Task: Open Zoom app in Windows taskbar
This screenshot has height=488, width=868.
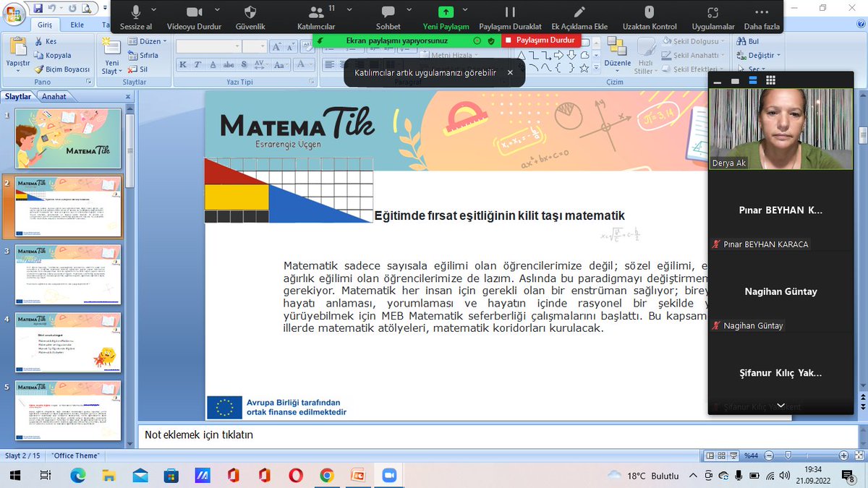Action: (x=389, y=475)
